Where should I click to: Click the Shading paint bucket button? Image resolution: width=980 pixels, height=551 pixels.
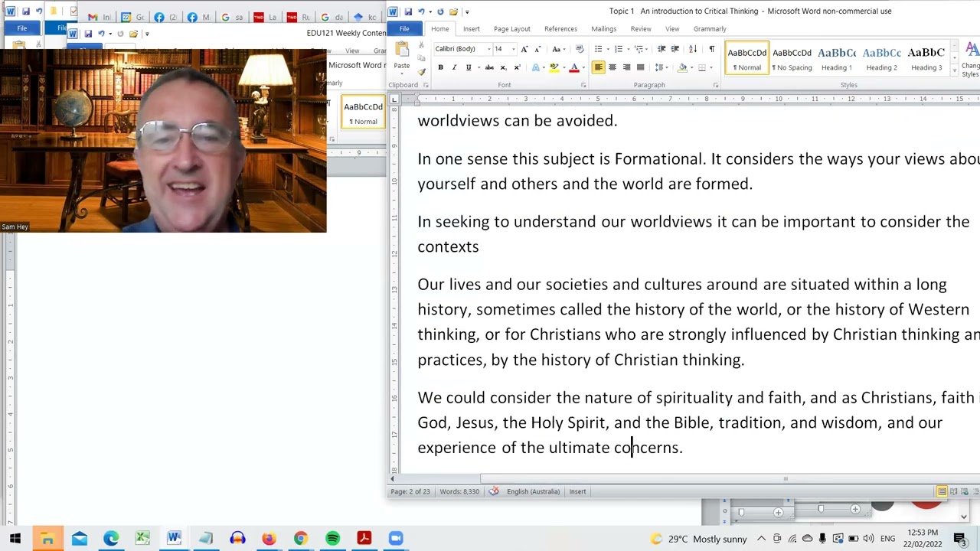point(682,67)
